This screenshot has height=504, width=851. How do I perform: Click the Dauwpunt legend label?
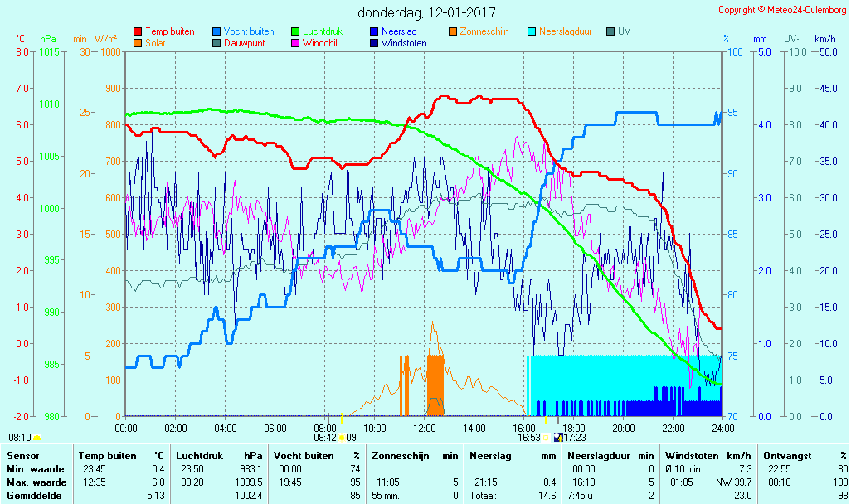244,43
